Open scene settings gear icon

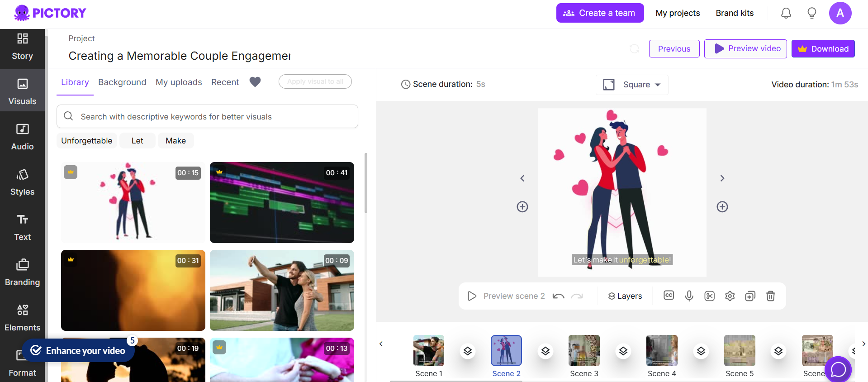click(730, 296)
